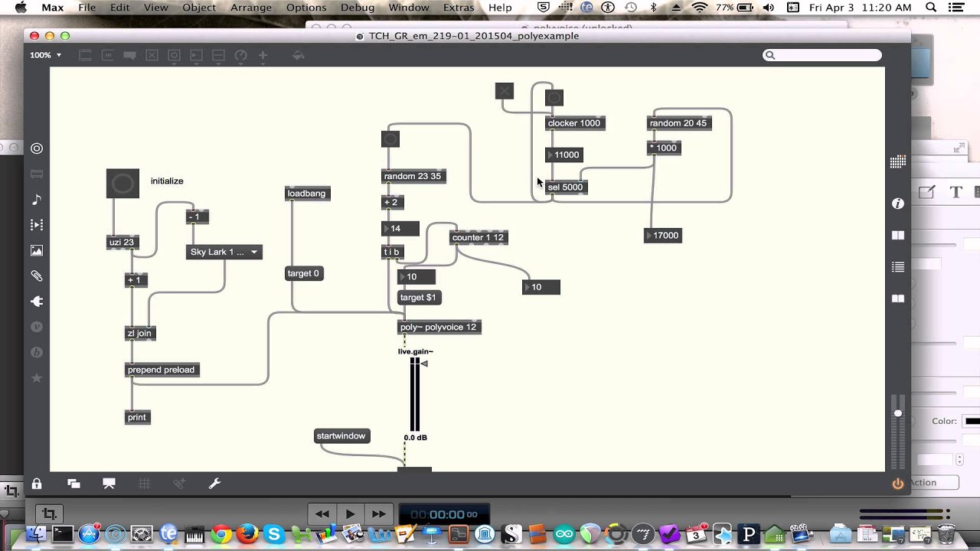Open the Objects browser in left sidebar

37,148
